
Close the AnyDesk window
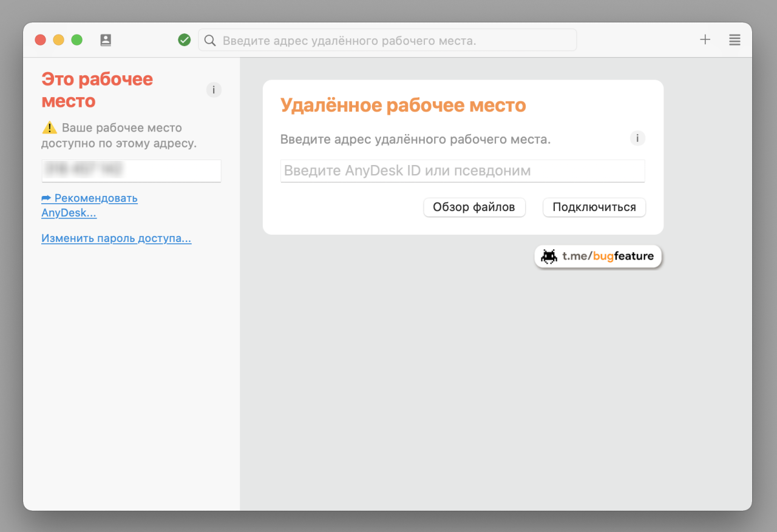[41, 40]
